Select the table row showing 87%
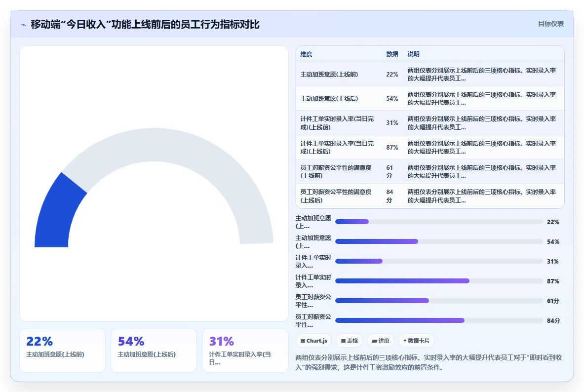The height and width of the screenshot is (392, 584). tap(430, 147)
